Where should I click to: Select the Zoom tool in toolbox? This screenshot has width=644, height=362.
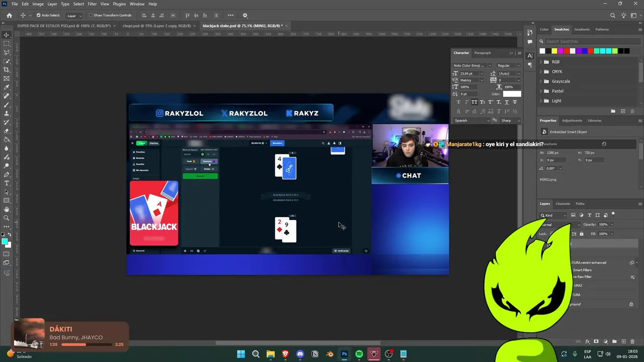pos(7,218)
